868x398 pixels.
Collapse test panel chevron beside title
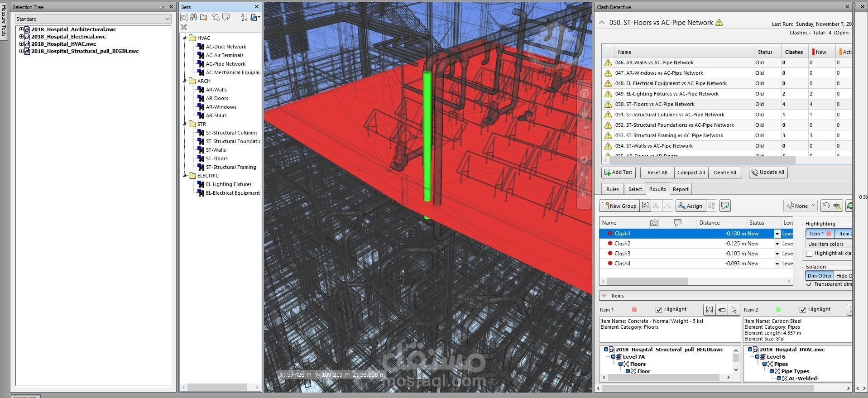coord(602,22)
